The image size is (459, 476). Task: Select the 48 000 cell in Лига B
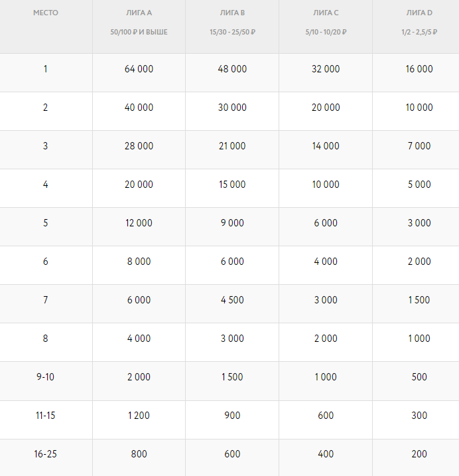click(231, 69)
